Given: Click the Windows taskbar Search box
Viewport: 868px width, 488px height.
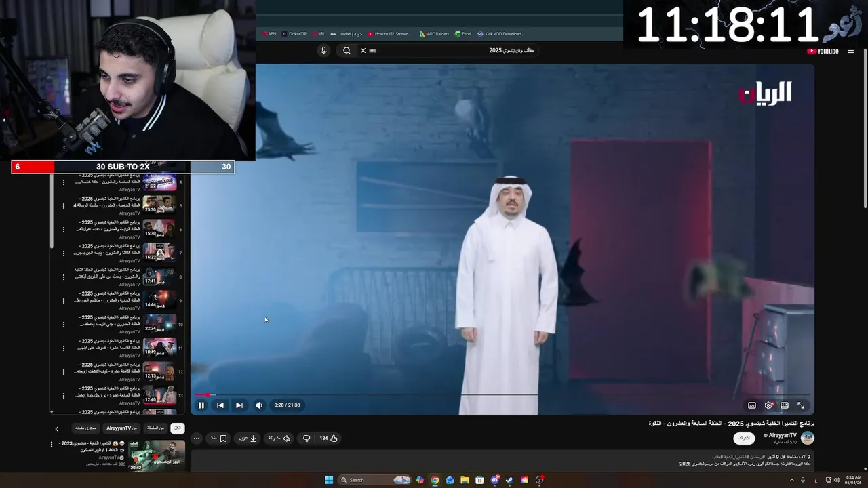Looking at the screenshot, I should [374, 480].
